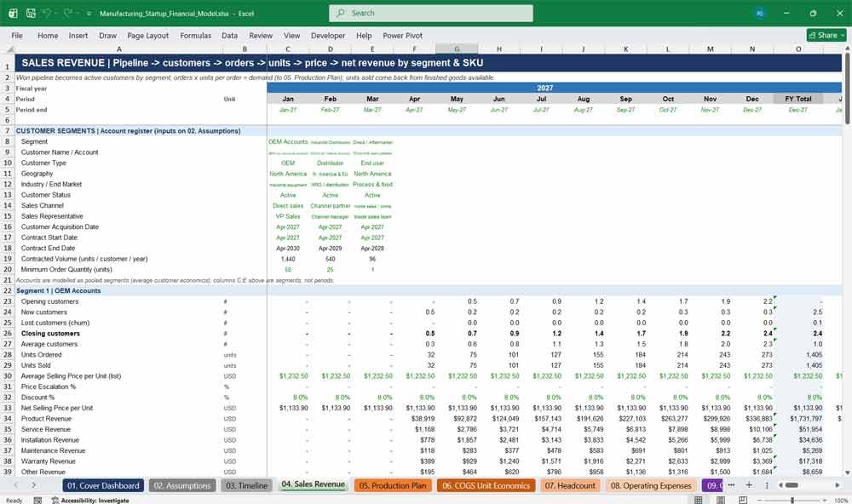Click the horizontal scrollbar thumb
The width and height of the screenshot is (852, 504).
(792, 485)
